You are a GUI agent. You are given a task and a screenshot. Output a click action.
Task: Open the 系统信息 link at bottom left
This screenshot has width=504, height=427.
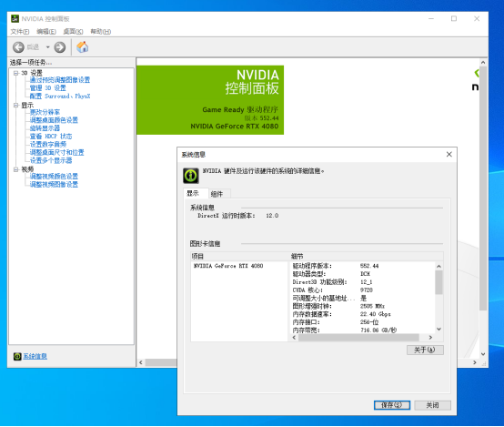click(x=35, y=356)
